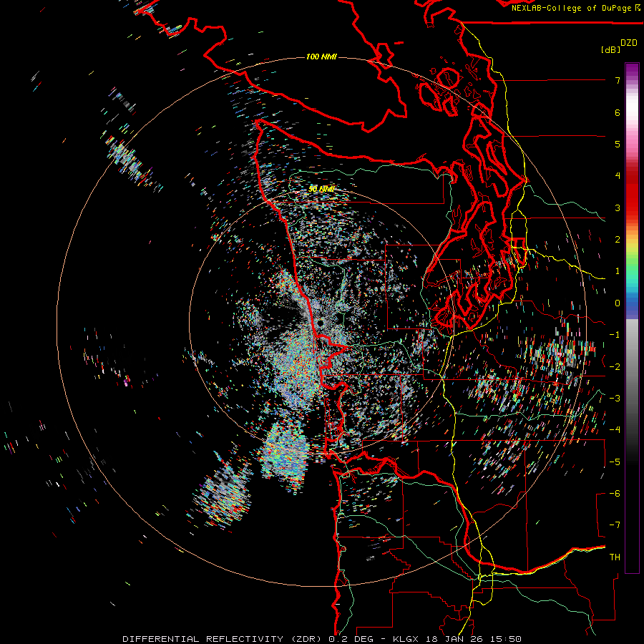Click the "18 JAN 26" date text
The height and width of the screenshot is (644, 644).
[455, 639]
